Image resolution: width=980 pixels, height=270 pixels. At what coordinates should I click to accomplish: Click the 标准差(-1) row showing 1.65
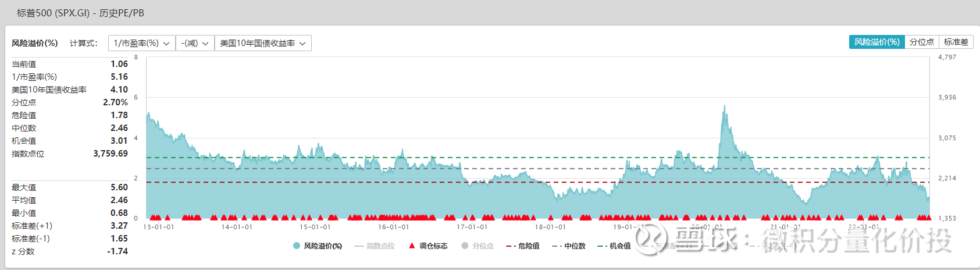pos(70,239)
